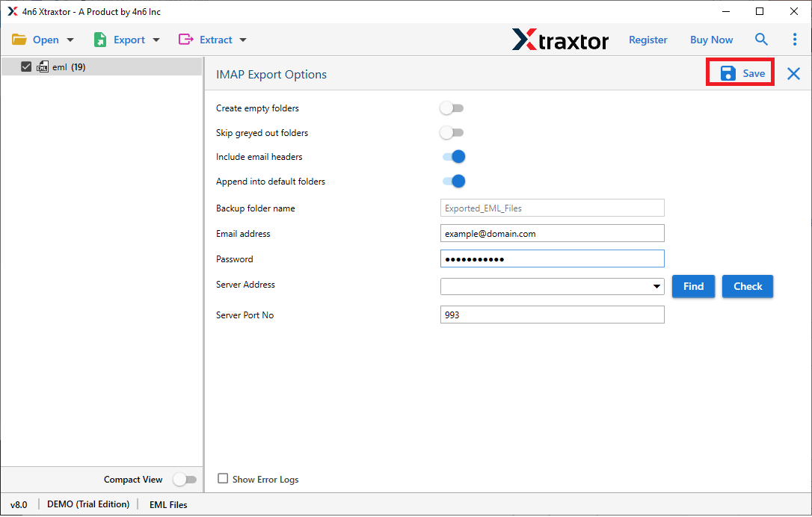812x517 pixels.
Task: Select the Register menu item
Action: (x=648, y=39)
